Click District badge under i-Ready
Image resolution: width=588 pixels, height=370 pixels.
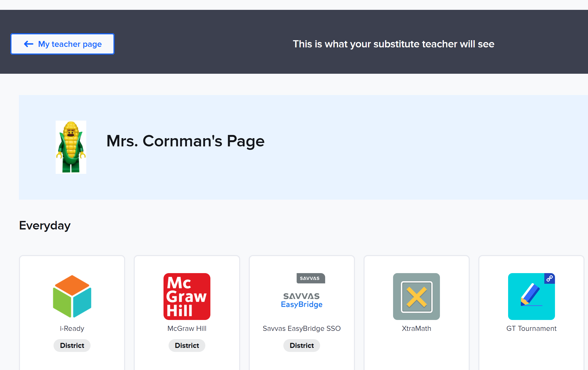(72, 346)
